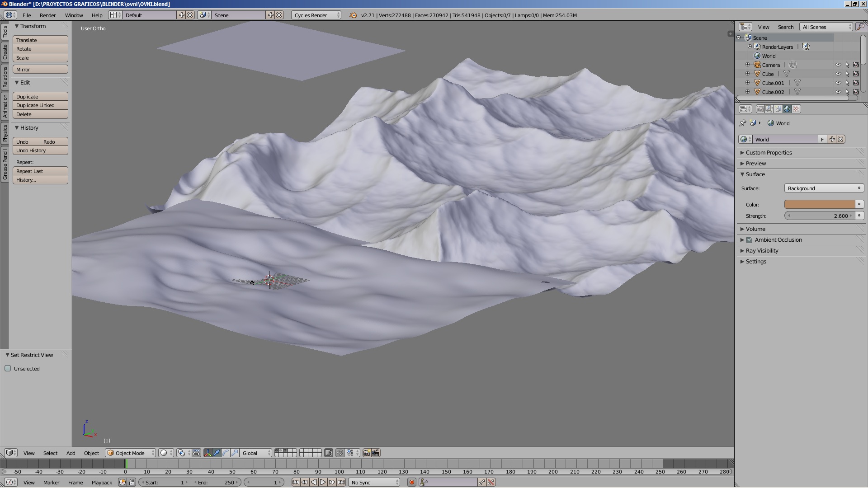The image size is (868, 488).
Task: Click the timeline record keyframe button
Action: 411,483
